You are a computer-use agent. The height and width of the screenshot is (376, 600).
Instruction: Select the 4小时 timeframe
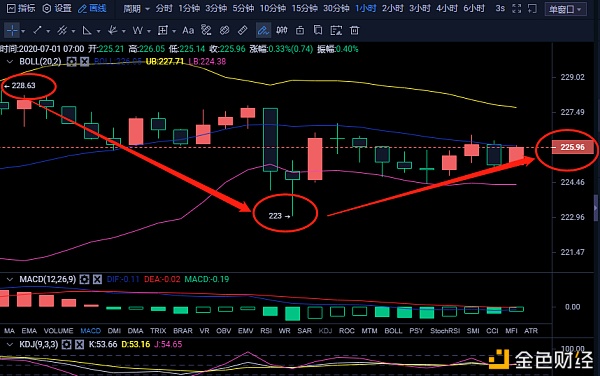(x=447, y=8)
